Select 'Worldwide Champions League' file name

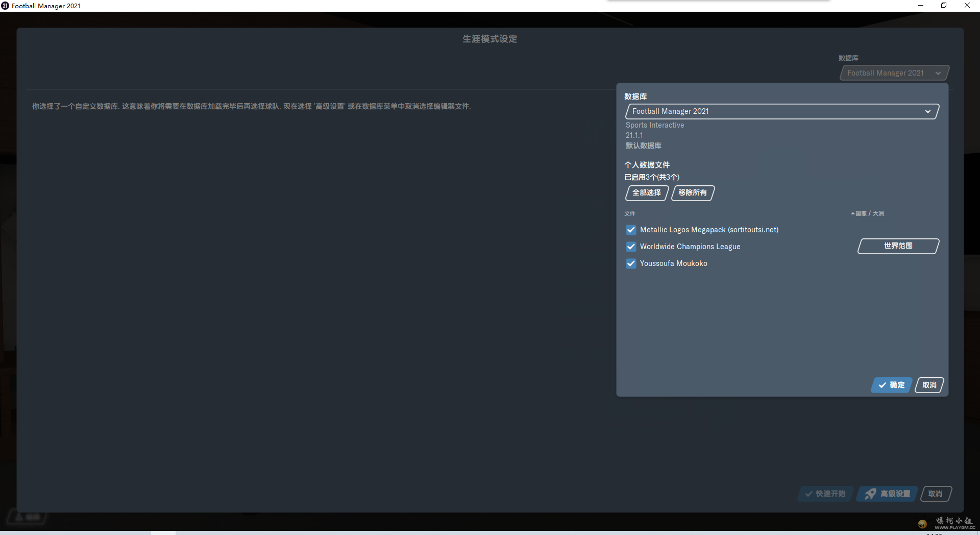(x=690, y=247)
